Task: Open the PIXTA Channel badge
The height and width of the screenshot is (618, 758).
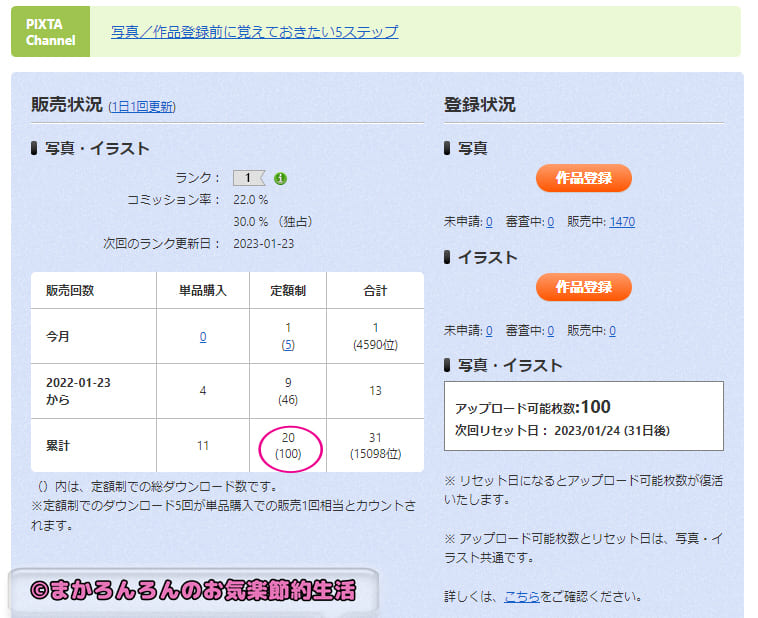Action: pyautogui.click(x=50, y=31)
